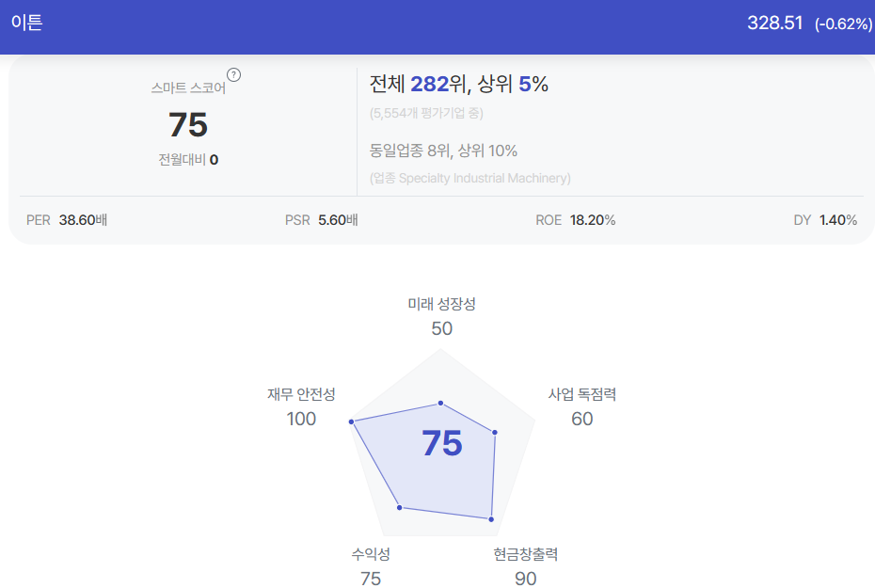
Task: Select the 재무 안전성 label
Action: point(301,394)
